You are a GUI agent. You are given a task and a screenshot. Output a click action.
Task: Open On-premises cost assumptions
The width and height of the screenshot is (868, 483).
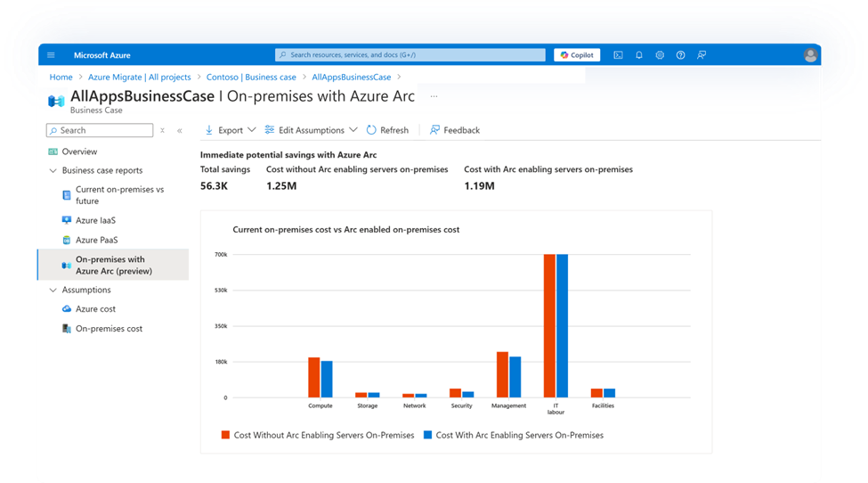(109, 329)
